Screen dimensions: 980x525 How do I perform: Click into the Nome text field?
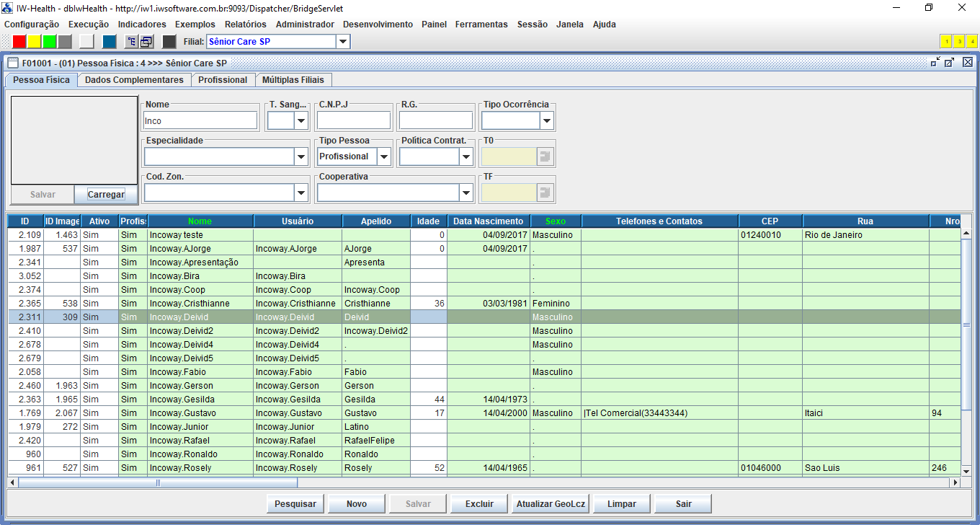(x=200, y=121)
